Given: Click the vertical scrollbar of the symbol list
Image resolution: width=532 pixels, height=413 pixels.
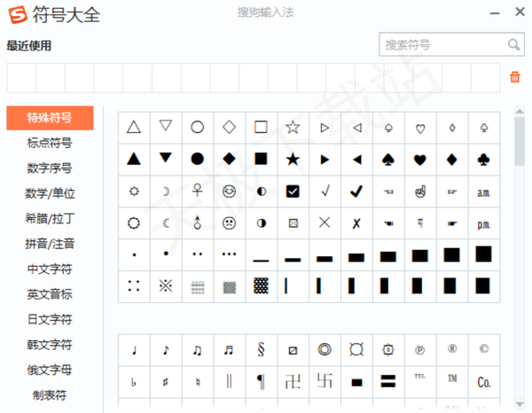Looking at the screenshot, I should click(520, 142).
